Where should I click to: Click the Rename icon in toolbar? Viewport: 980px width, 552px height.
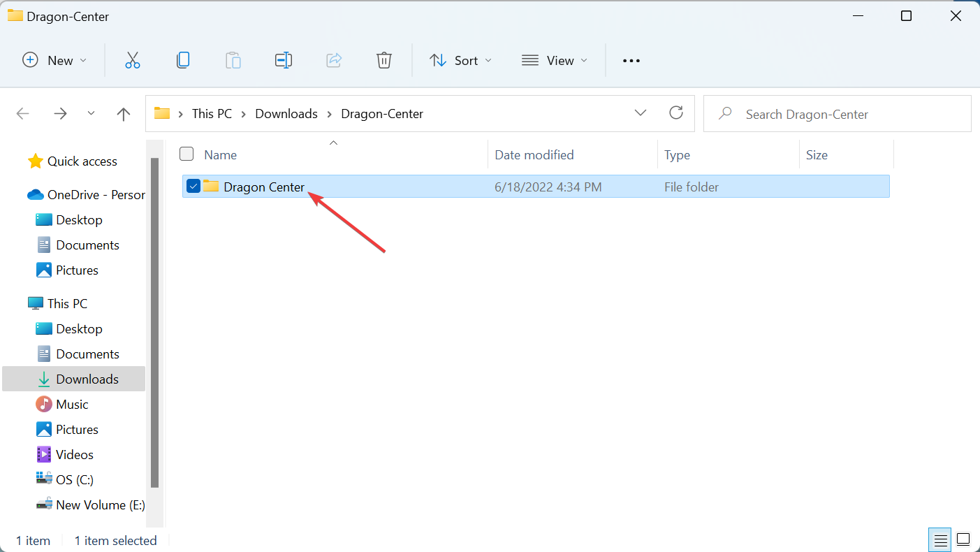(x=284, y=60)
